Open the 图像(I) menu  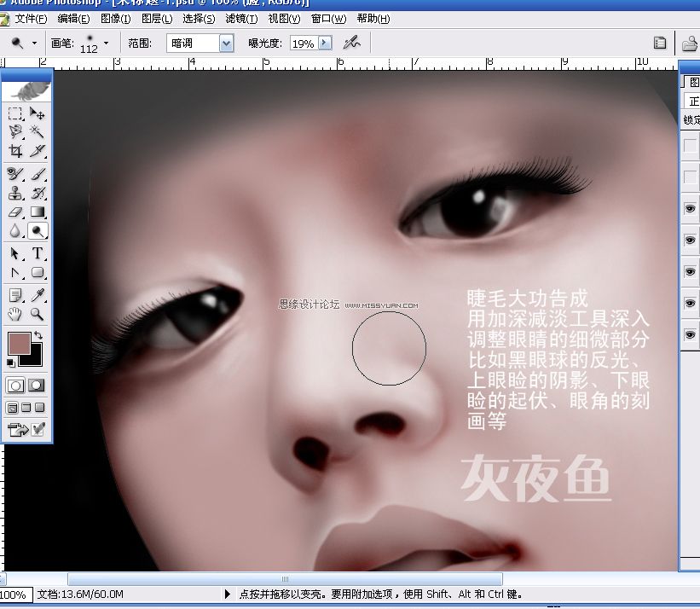[x=116, y=19]
